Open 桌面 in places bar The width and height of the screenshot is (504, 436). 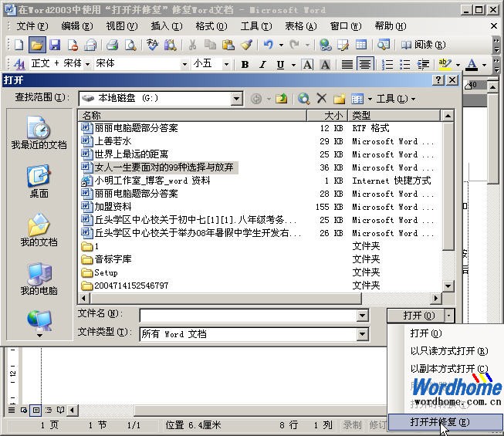pyautogui.click(x=39, y=181)
